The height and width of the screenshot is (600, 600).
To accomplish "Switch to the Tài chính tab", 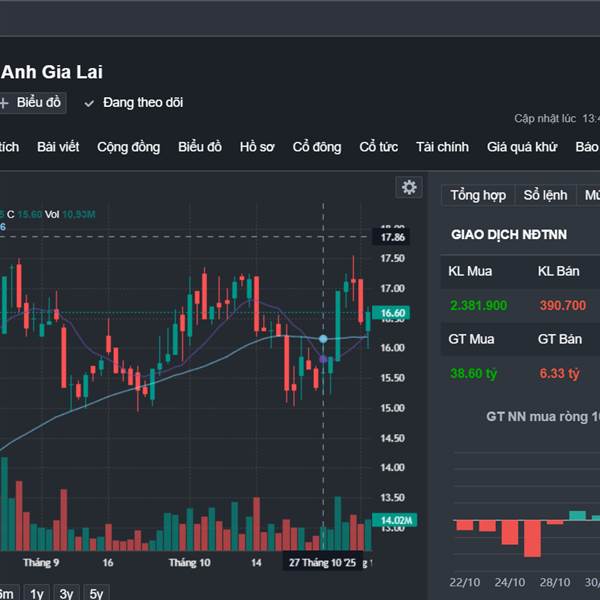I will point(442,147).
